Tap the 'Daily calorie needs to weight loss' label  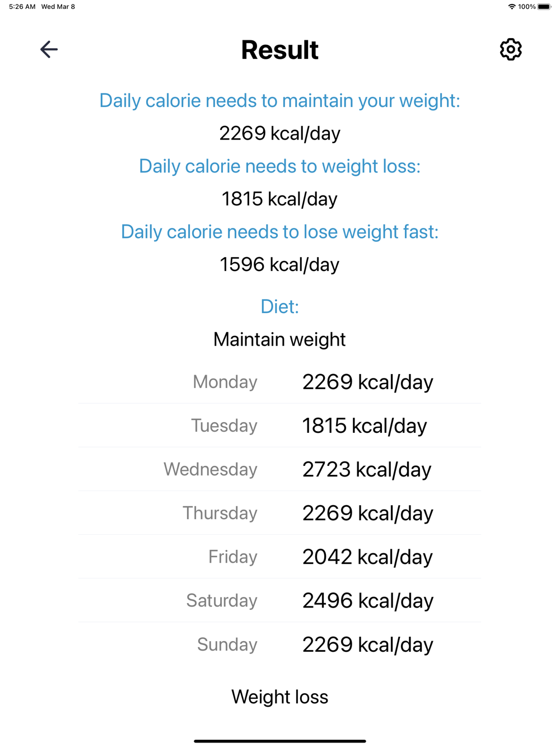279,166
